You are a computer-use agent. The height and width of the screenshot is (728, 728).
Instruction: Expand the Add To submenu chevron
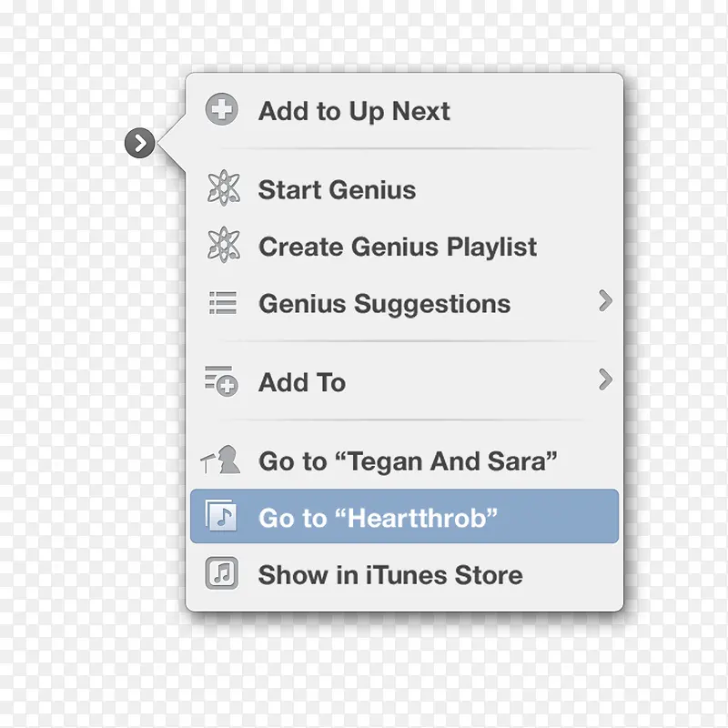(605, 380)
